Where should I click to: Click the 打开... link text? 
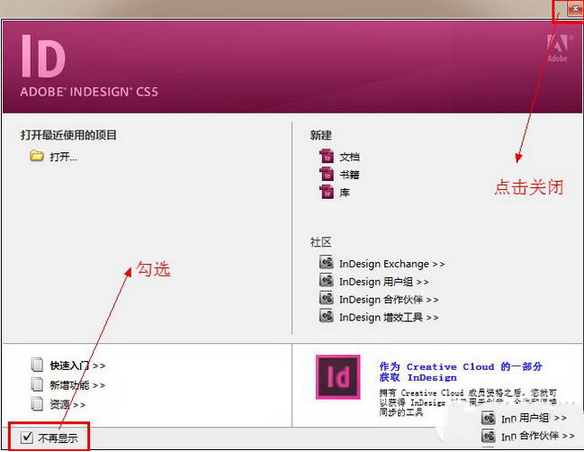click(64, 157)
